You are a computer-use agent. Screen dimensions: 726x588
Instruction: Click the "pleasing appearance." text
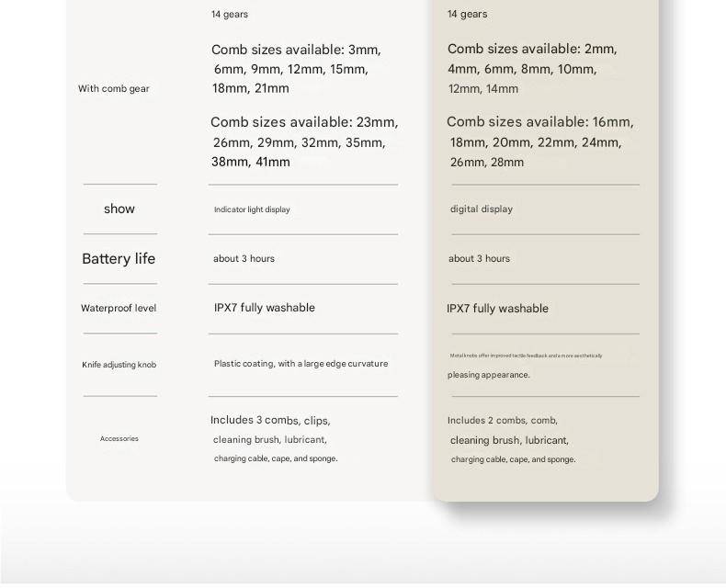(489, 375)
